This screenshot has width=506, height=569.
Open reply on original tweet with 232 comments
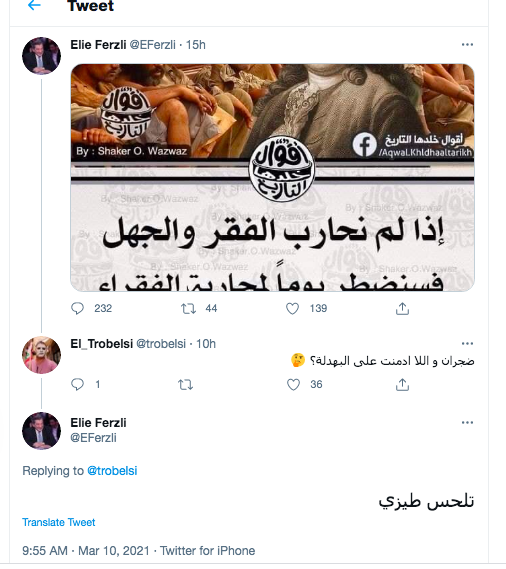point(77,308)
